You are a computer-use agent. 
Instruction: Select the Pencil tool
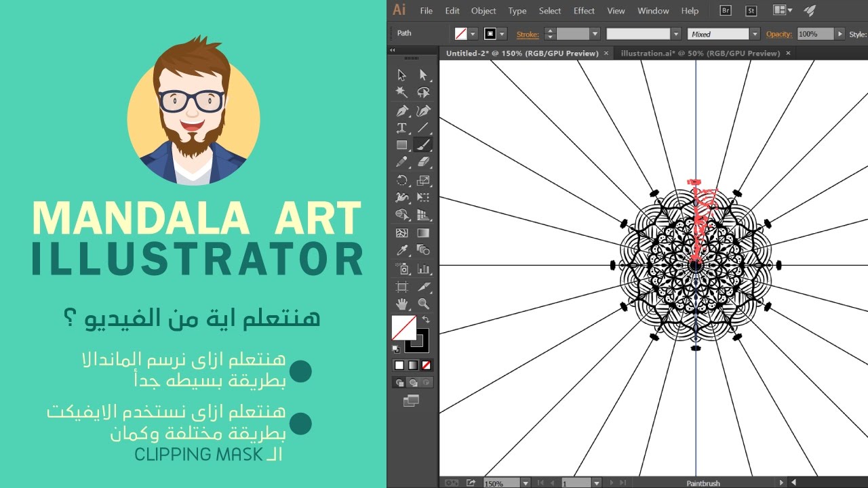401,163
